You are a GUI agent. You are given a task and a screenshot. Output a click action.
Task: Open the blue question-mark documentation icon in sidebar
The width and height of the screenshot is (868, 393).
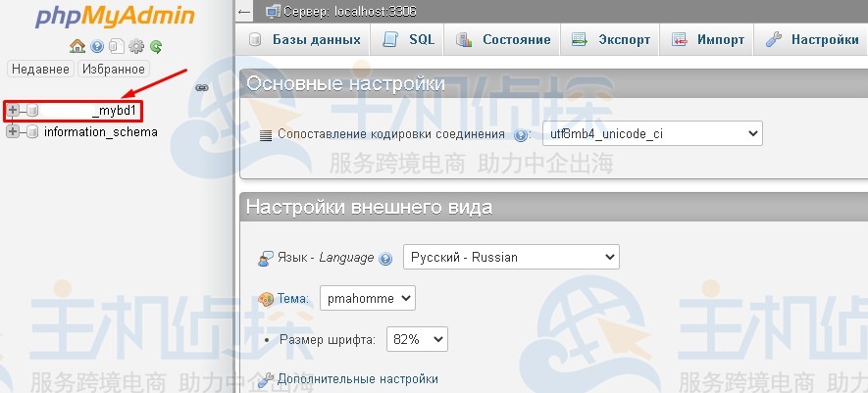click(97, 46)
